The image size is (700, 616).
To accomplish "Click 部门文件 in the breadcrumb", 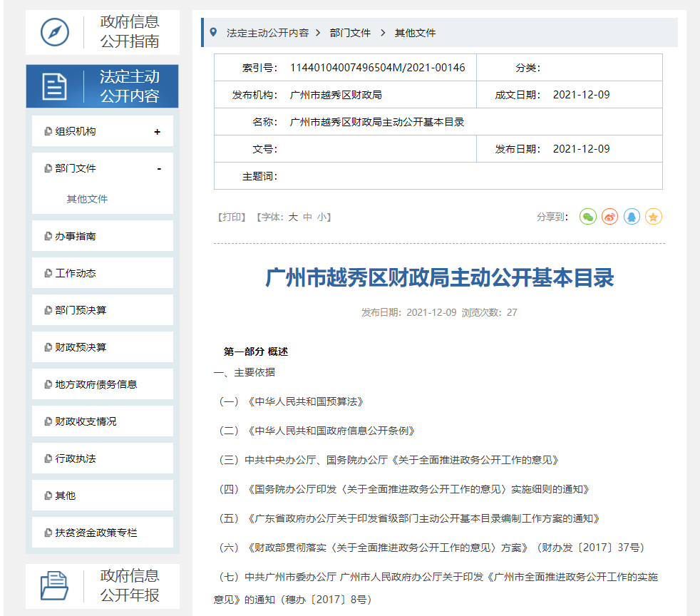I will pyautogui.click(x=350, y=33).
